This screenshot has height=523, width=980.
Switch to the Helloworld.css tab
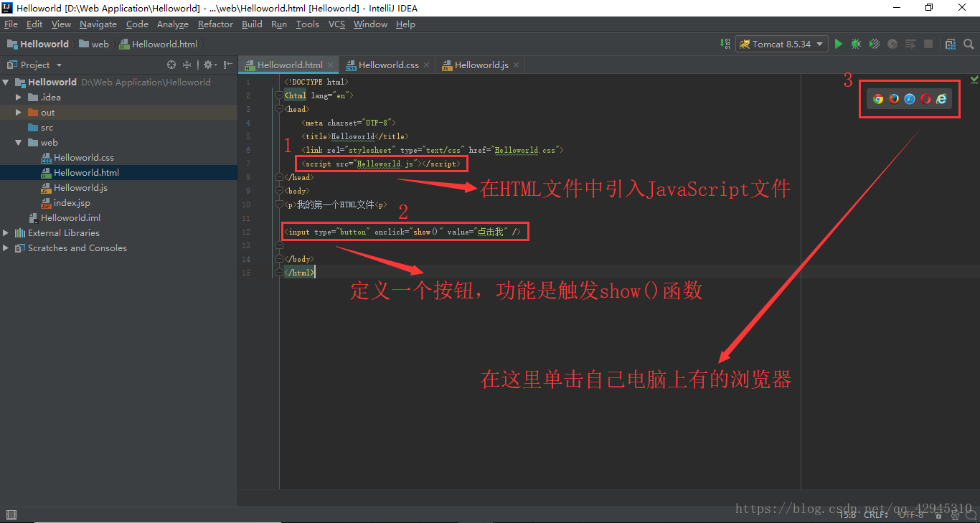click(389, 65)
